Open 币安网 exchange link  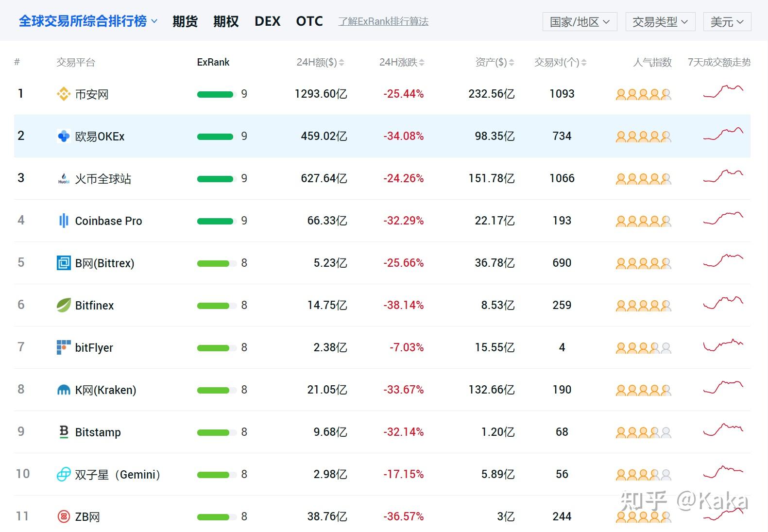pyautogui.click(x=92, y=94)
